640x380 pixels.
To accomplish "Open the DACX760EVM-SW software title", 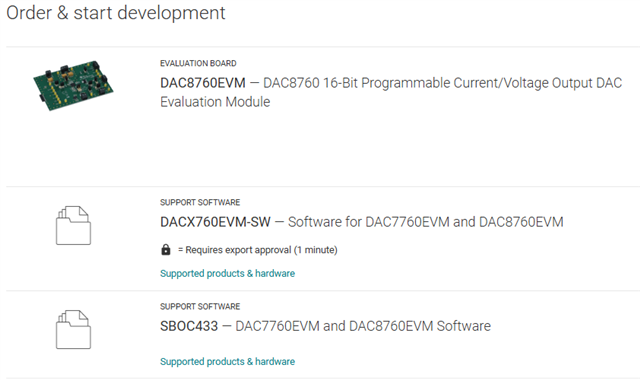I will pyautogui.click(x=215, y=222).
